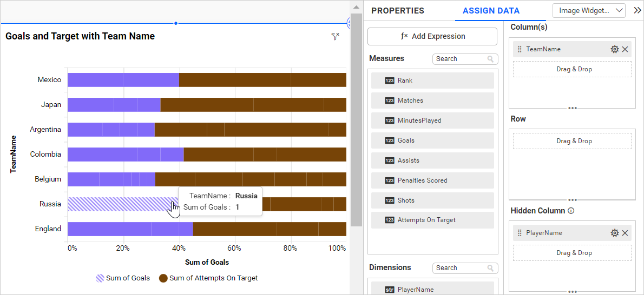This screenshot has width=644, height=295.
Task: Expand the Row section resize dots
Action: pyautogui.click(x=572, y=200)
